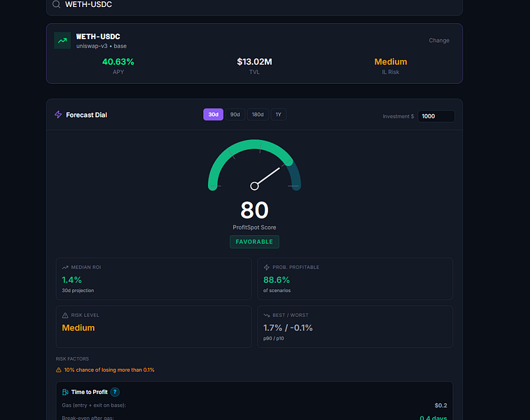Click the ProfitSpot score gauge needle
The image size is (530, 420).
click(x=267, y=177)
